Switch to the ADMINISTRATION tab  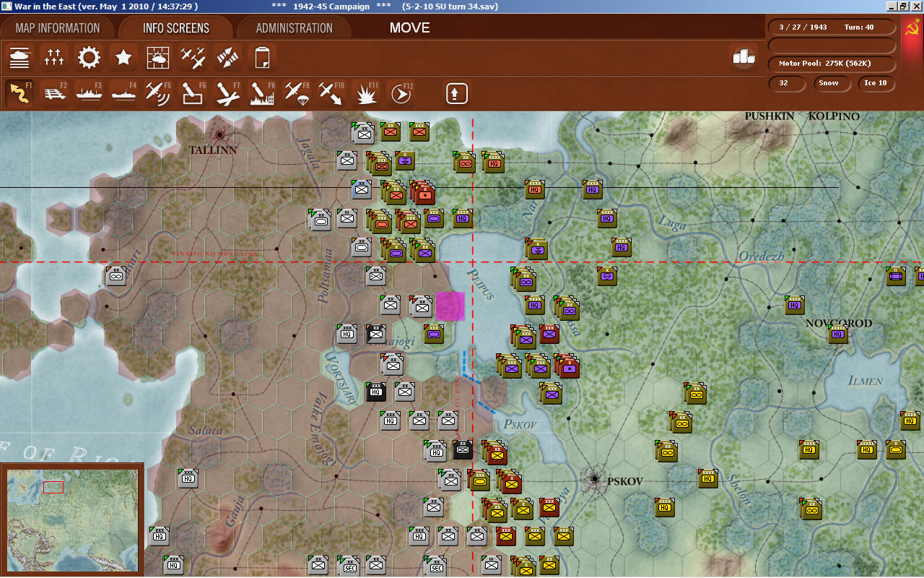tap(295, 28)
